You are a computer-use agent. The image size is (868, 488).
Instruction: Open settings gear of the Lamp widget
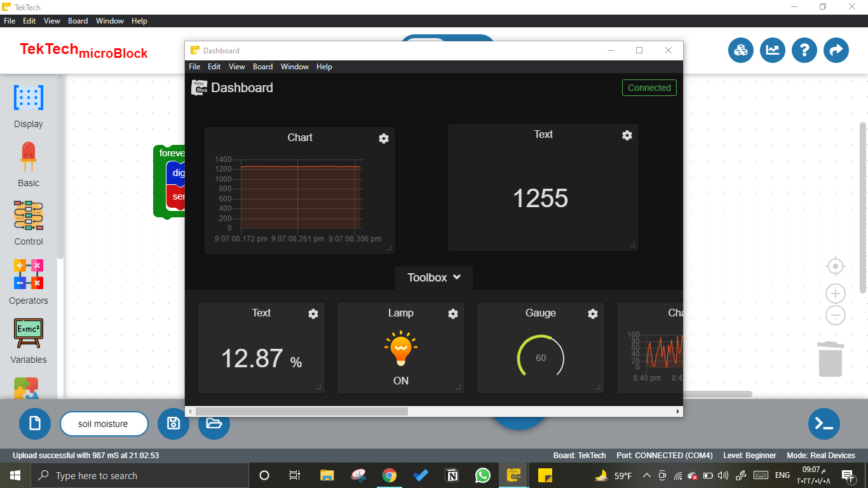(453, 314)
